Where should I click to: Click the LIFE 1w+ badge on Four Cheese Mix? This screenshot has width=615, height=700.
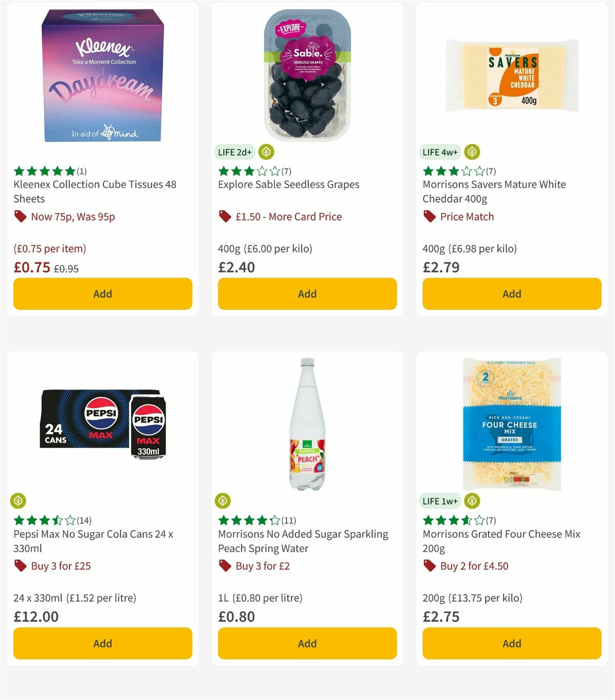click(440, 501)
